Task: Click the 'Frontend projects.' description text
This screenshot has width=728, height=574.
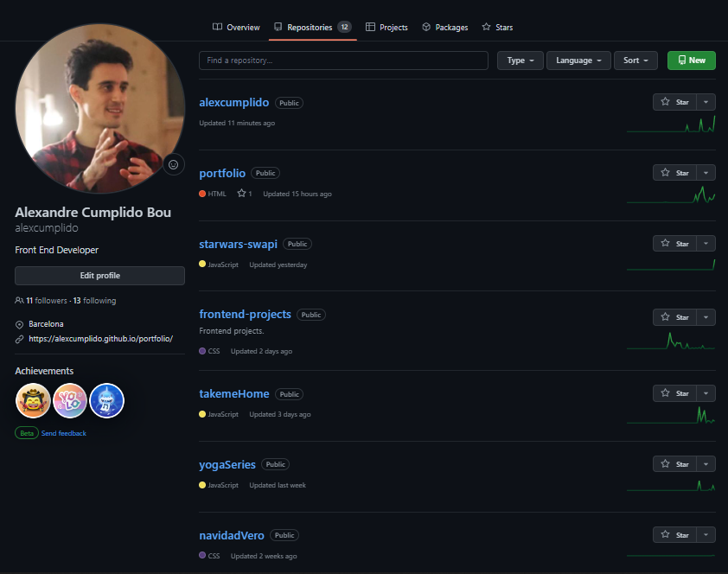Action: [x=231, y=331]
